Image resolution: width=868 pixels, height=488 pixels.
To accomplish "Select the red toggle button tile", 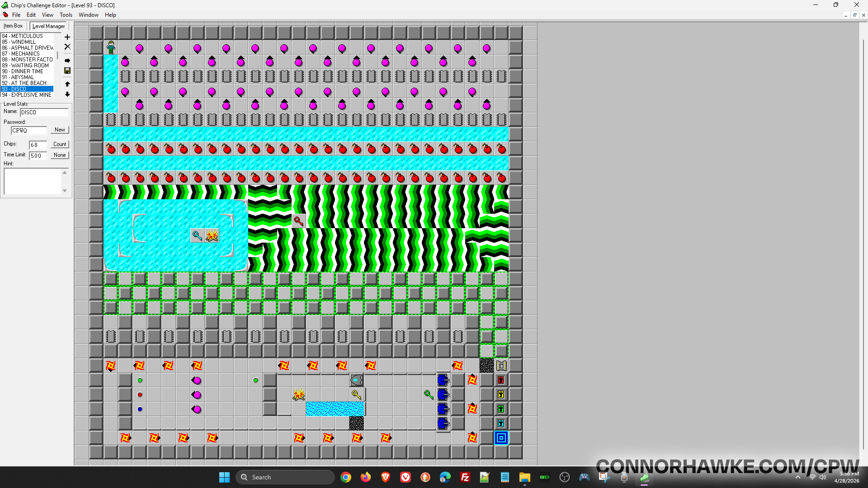I will coord(140,394).
